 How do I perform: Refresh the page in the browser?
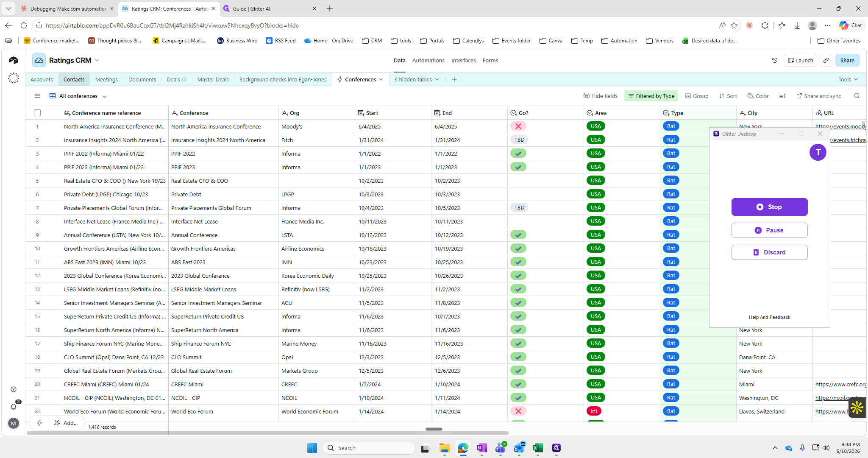tap(24, 25)
